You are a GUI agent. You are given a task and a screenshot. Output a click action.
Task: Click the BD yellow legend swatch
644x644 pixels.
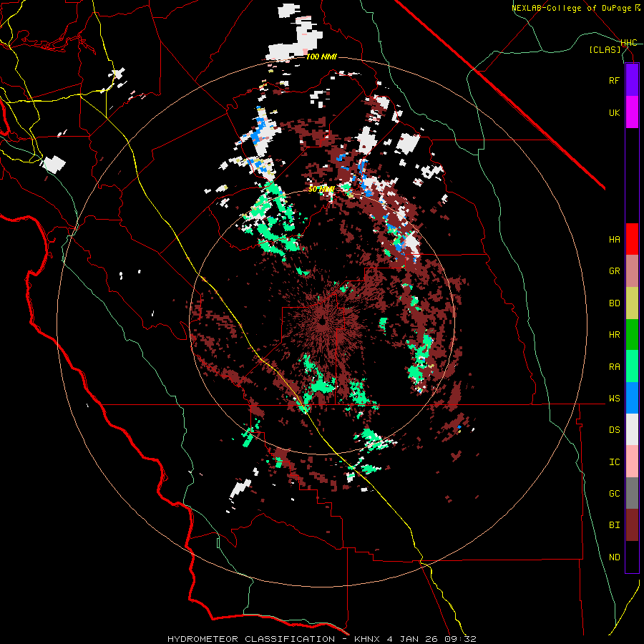click(632, 303)
